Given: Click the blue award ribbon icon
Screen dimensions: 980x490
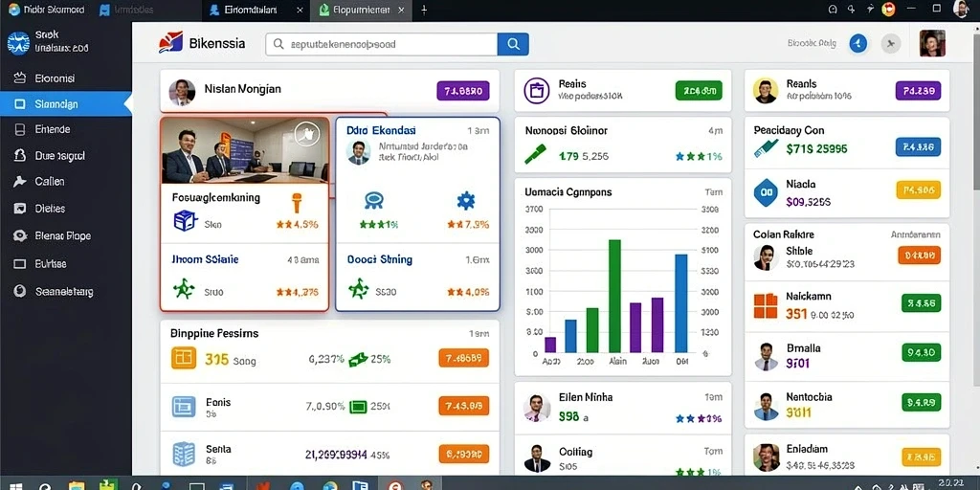Looking at the screenshot, I should (x=374, y=200).
